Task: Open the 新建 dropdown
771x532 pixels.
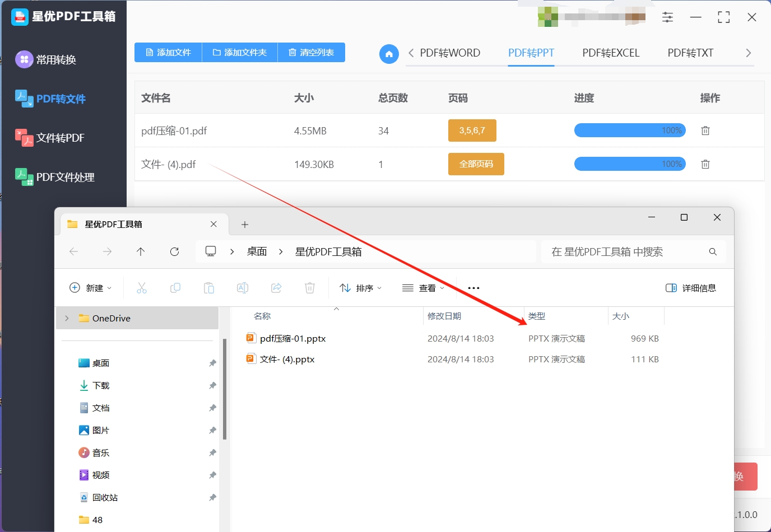Action: [90, 288]
